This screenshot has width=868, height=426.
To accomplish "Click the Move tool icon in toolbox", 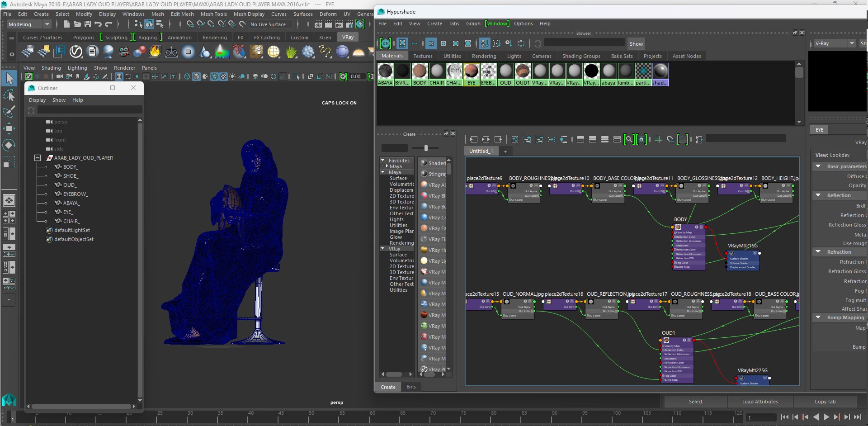I will pos(9,128).
